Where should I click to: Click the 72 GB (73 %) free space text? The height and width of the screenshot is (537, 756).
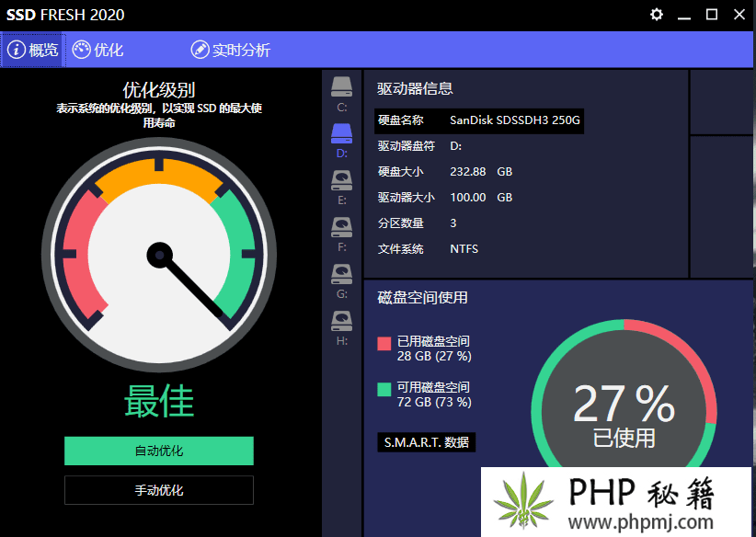point(434,402)
